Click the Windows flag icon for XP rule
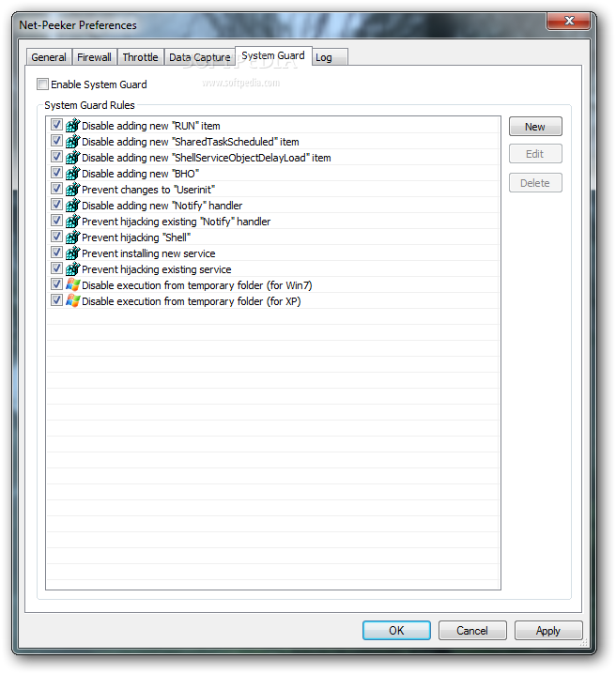The height and width of the screenshot is (674, 616). coord(72,300)
